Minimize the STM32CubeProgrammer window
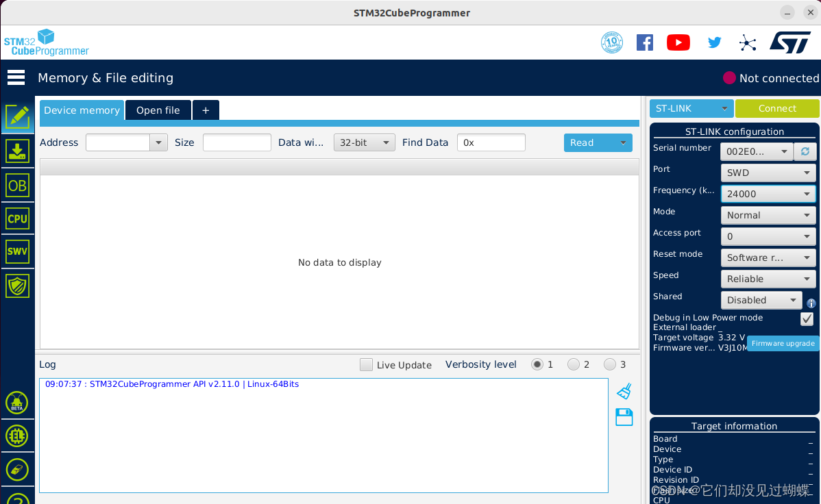 [x=787, y=12]
